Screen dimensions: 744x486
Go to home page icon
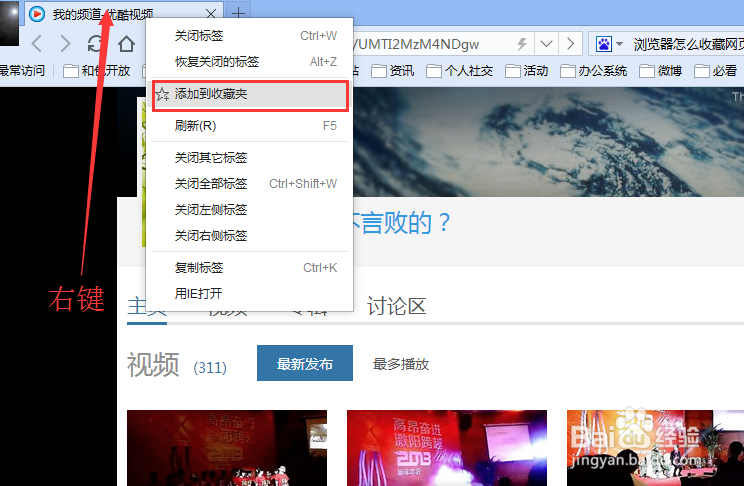pyautogui.click(x=126, y=44)
